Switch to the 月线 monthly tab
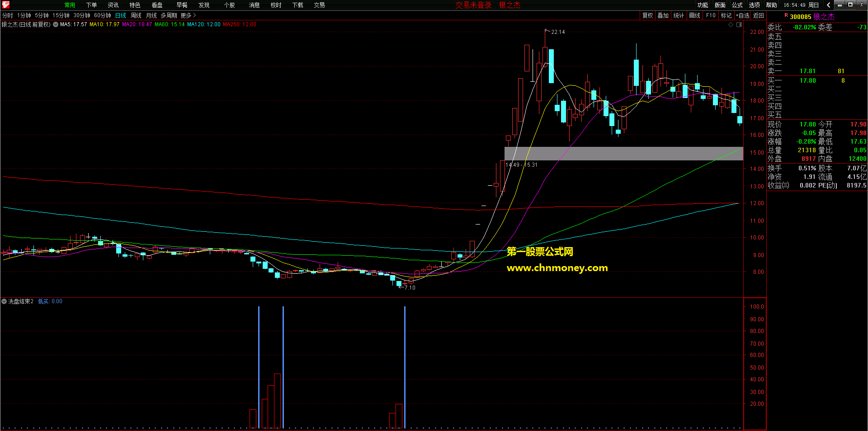The image size is (868, 431). 151,15
